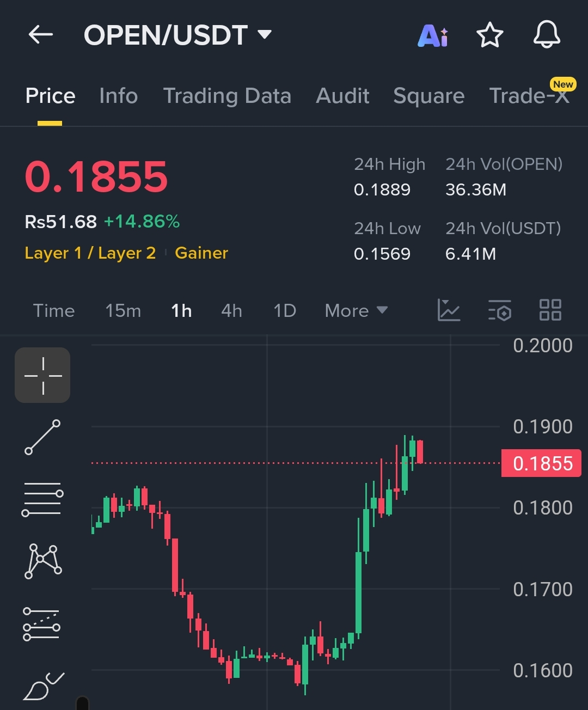Image resolution: width=588 pixels, height=710 pixels.
Task: Select the horizontal lines drawing tool
Action: click(42, 499)
